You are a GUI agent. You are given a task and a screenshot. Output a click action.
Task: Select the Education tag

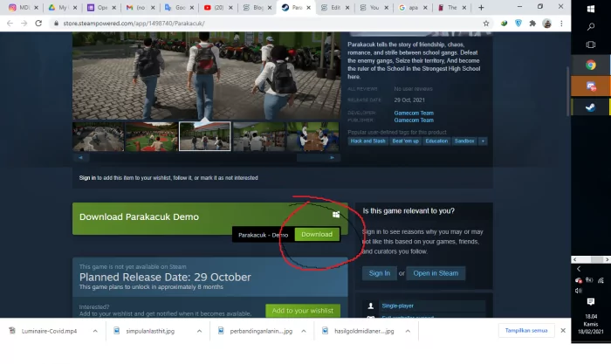coord(436,141)
